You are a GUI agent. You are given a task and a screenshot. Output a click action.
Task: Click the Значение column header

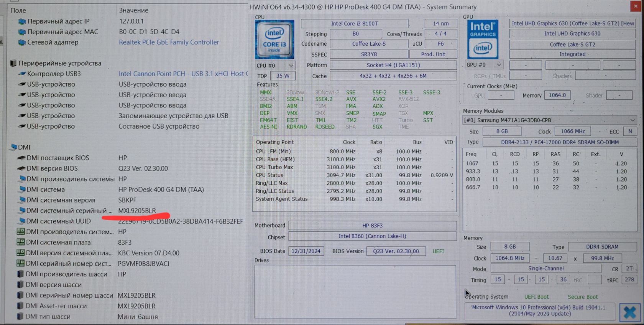pyautogui.click(x=133, y=10)
